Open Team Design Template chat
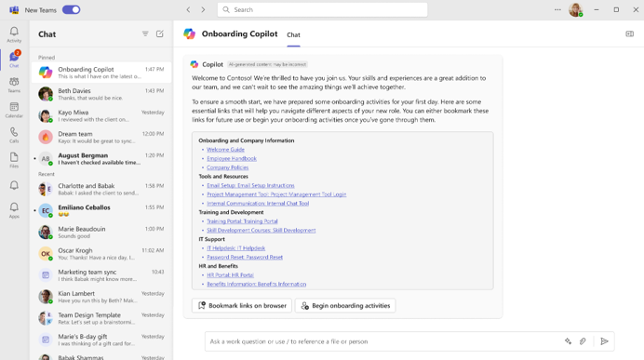Screen dimensions: 644x360 click(x=101, y=318)
